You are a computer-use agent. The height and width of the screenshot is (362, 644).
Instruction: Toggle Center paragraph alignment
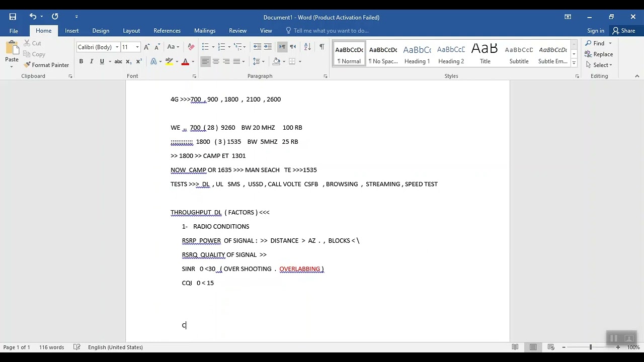point(216,61)
